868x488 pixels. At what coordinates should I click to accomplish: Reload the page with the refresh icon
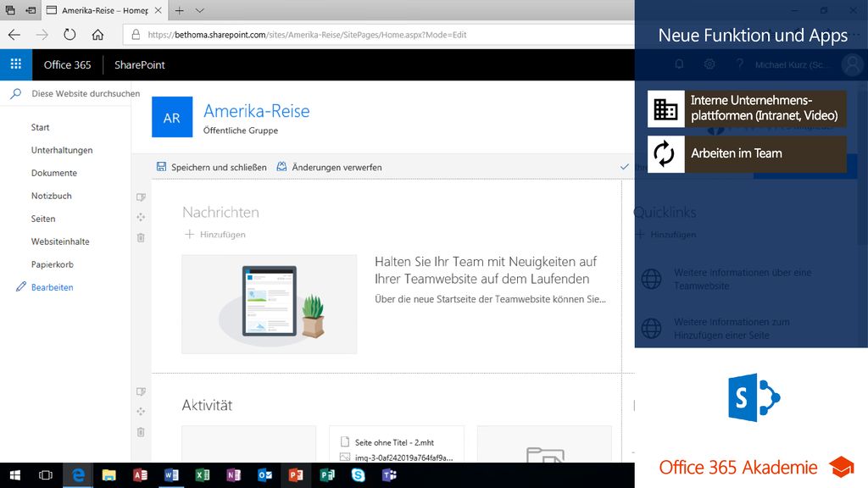[x=70, y=35]
